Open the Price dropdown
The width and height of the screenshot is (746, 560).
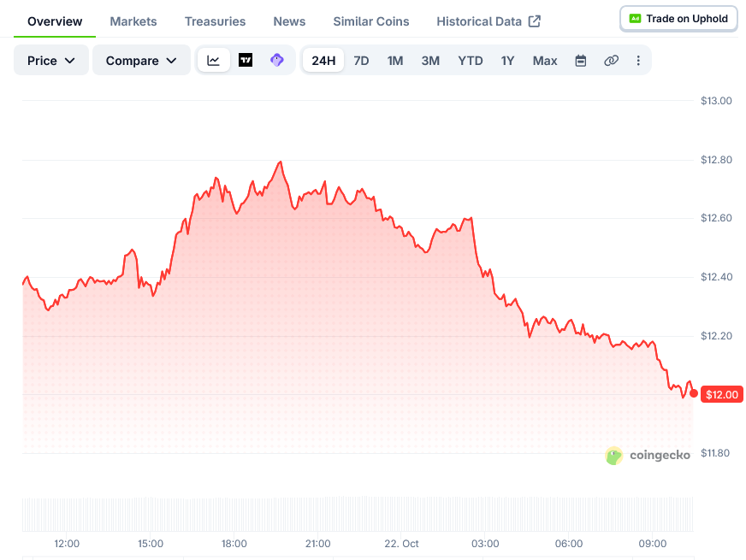click(x=51, y=61)
